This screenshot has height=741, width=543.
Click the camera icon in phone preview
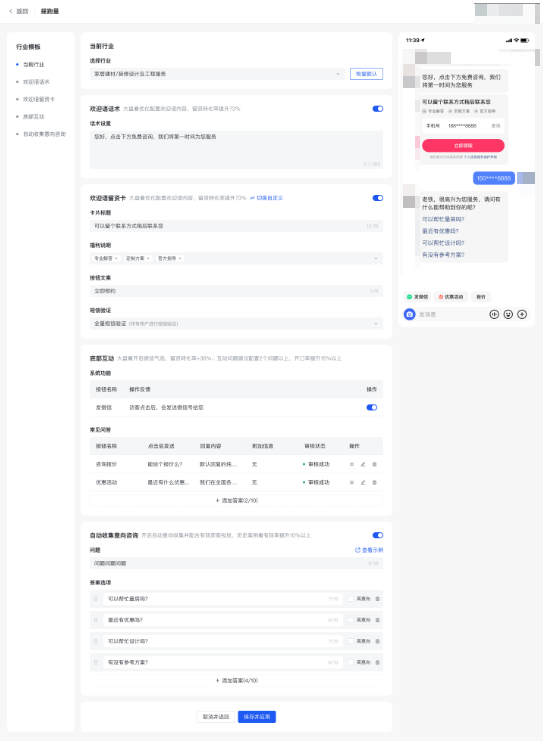pos(410,314)
